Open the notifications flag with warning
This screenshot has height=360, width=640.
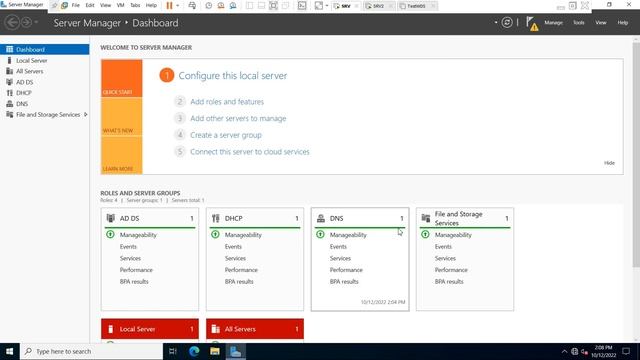tap(532, 23)
